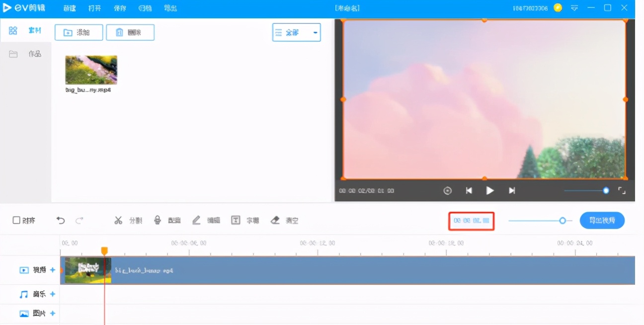The image size is (644, 325).
Task: Toggle fullscreen preview mode
Action: (621, 190)
